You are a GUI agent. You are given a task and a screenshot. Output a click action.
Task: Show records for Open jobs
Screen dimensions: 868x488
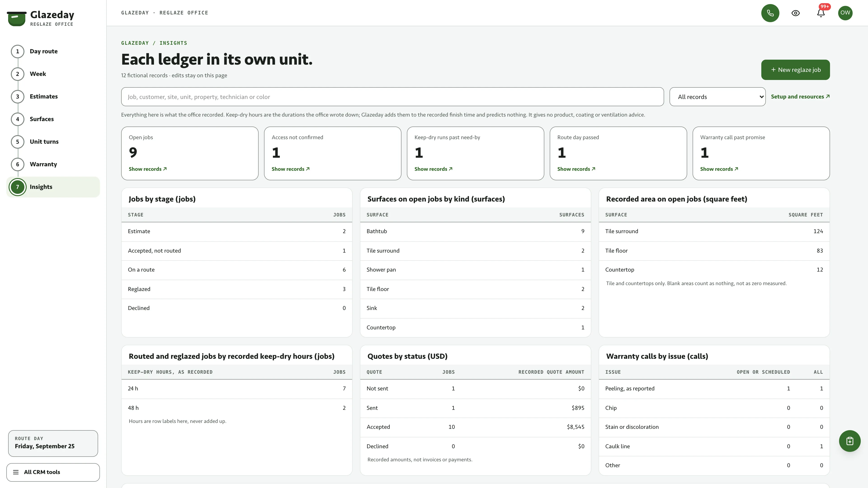click(148, 169)
